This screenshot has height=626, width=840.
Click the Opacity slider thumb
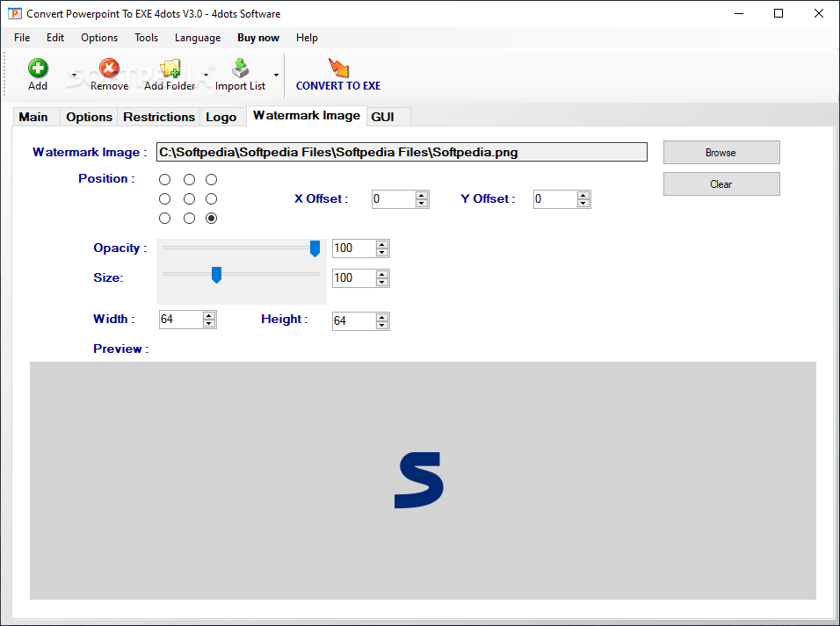315,248
